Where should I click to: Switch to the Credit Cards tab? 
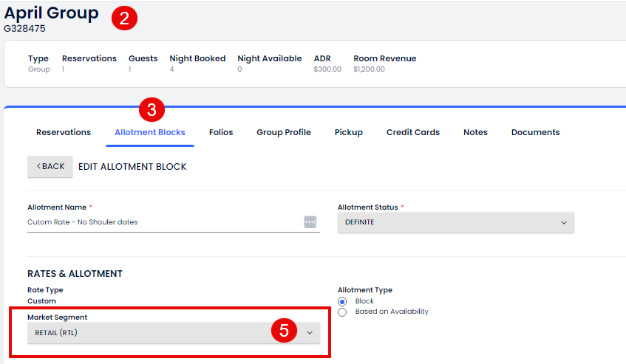click(412, 132)
